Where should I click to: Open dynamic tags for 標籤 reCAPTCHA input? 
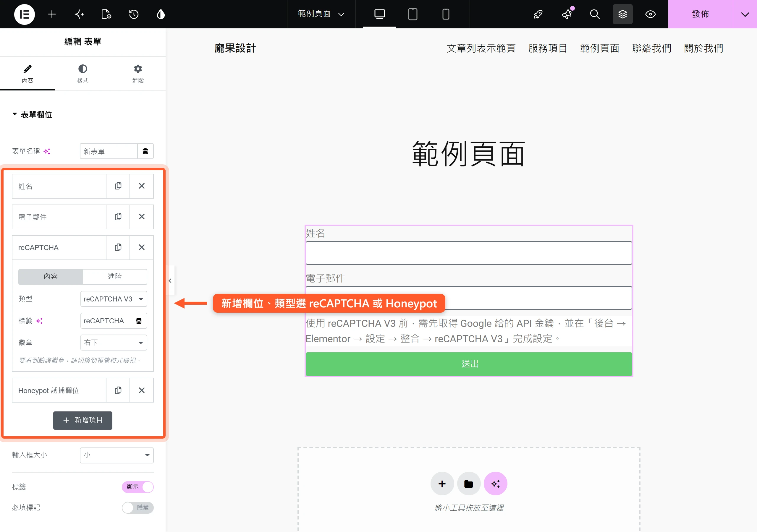tap(139, 321)
